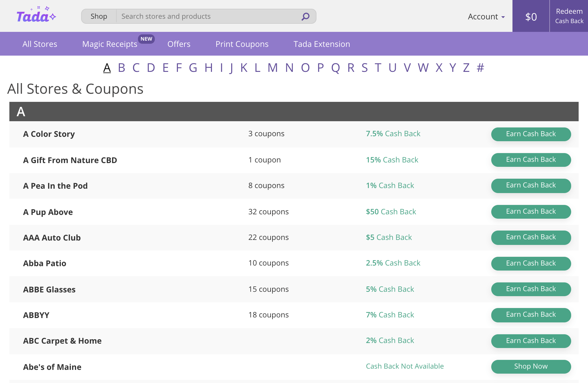This screenshot has width=588, height=383.
Task: Open the All Stores tab
Action: click(40, 44)
